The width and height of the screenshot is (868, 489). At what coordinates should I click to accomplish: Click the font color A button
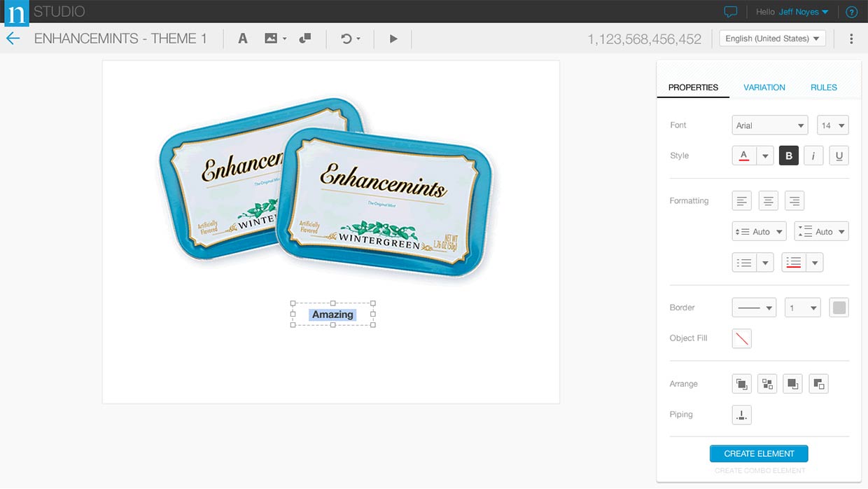pyautogui.click(x=744, y=156)
